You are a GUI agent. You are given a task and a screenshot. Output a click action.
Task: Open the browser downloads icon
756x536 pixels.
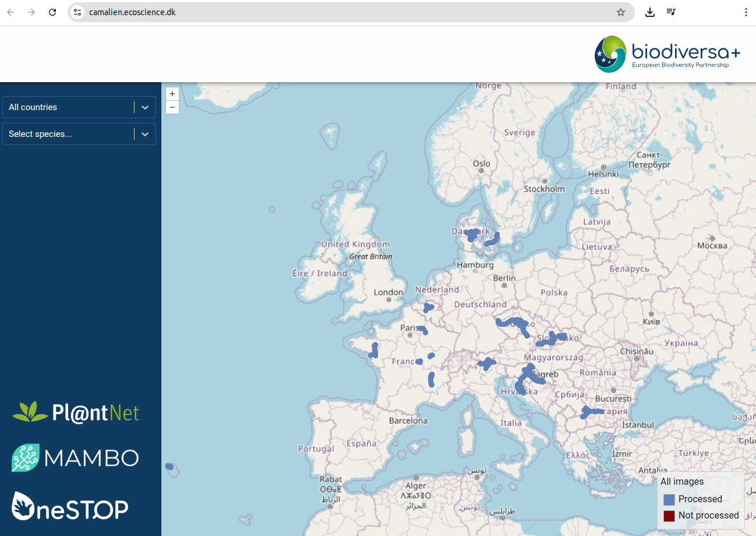(650, 12)
